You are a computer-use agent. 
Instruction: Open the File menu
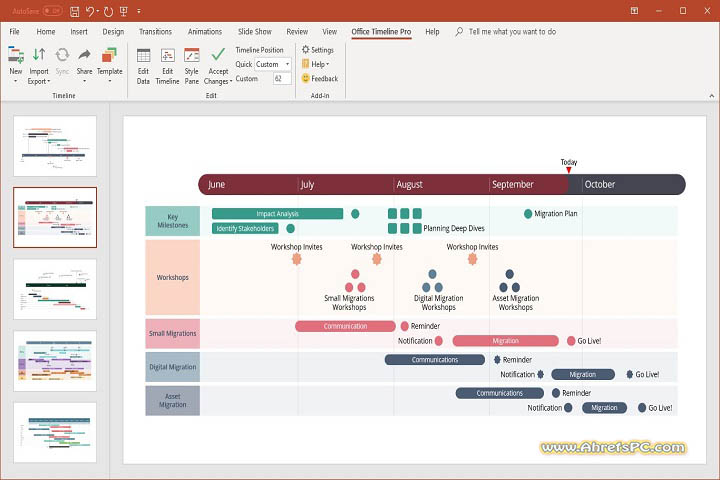point(14,31)
